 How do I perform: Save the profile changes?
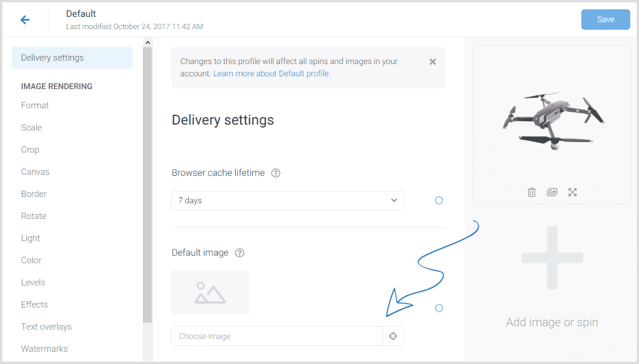pyautogui.click(x=605, y=19)
